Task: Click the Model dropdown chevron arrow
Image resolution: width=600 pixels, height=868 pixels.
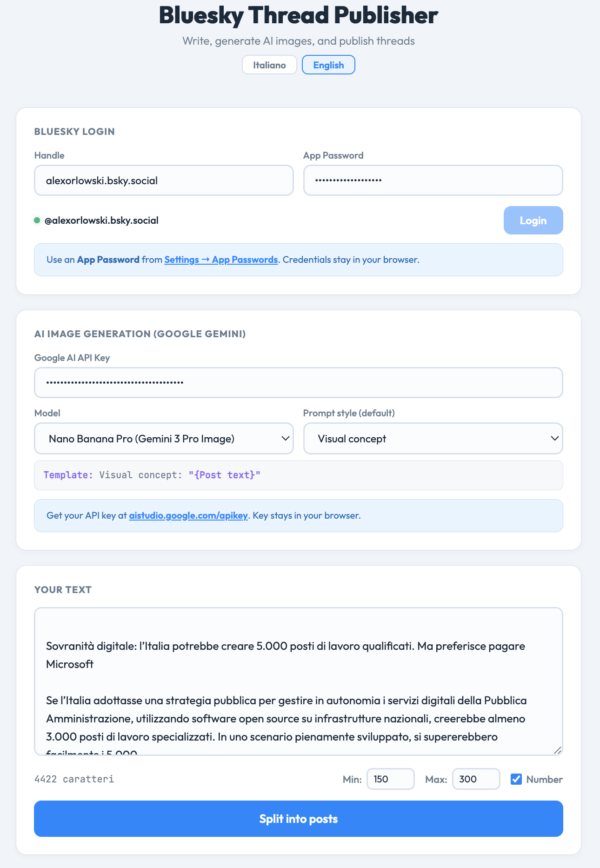Action: tap(286, 439)
